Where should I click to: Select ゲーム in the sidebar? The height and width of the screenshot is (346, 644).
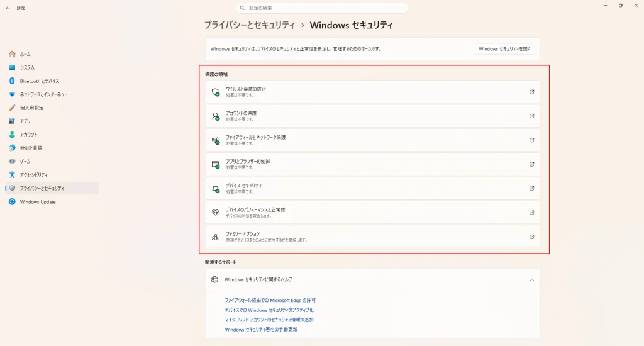coord(52,161)
